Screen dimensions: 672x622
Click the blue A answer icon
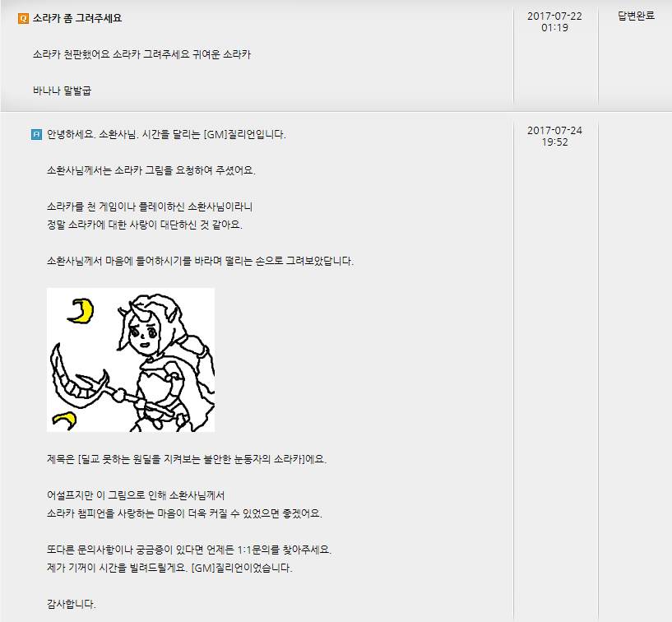[37, 135]
